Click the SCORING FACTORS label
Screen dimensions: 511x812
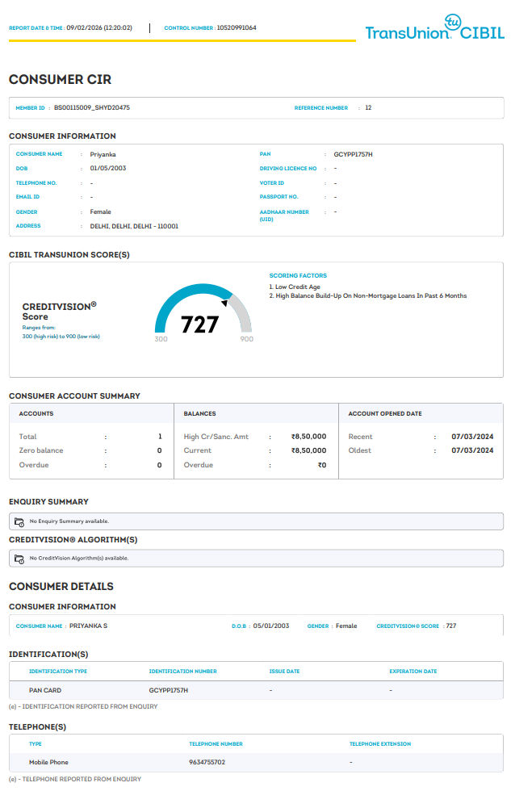pyautogui.click(x=298, y=275)
